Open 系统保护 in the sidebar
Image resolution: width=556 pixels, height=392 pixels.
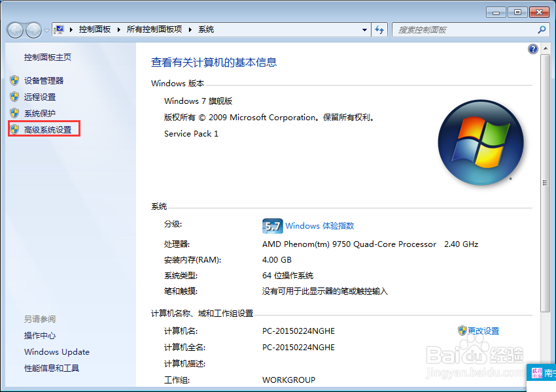pyautogui.click(x=38, y=112)
